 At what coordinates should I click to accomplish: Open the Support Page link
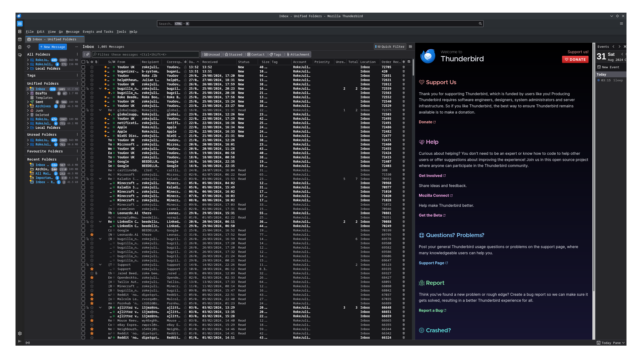pyautogui.click(x=433, y=263)
